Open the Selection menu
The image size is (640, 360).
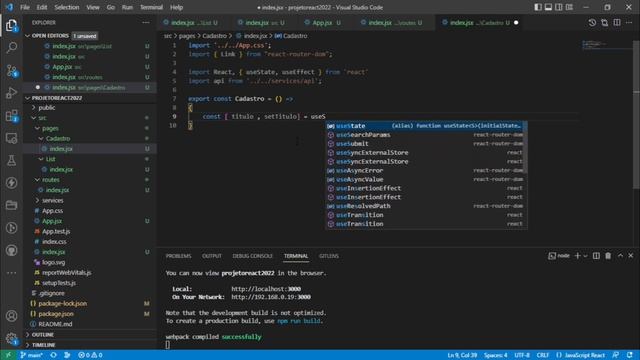(x=67, y=7)
